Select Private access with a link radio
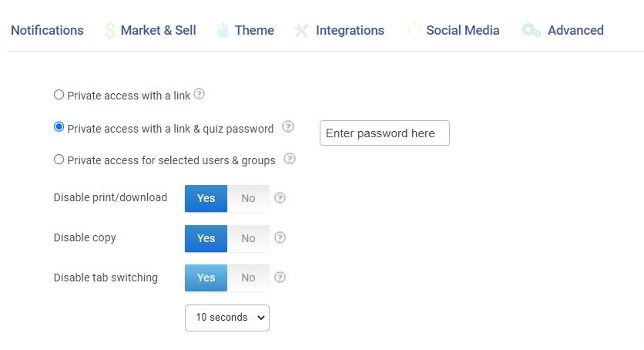644x350 pixels. pyautogui.click(x=59, y=96)
